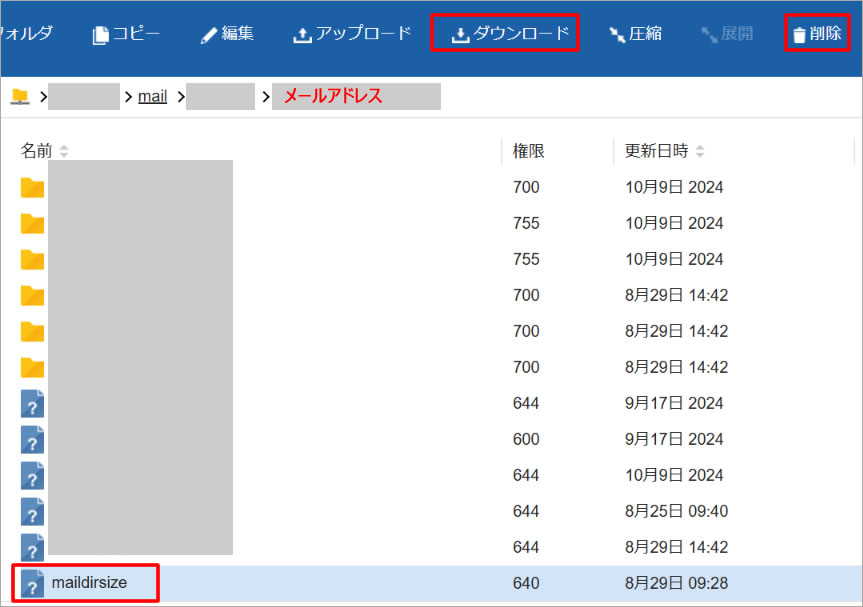Select file icon in 8月25日 09:40 row
Screen dimensions: 863x607
coord(32,512)
